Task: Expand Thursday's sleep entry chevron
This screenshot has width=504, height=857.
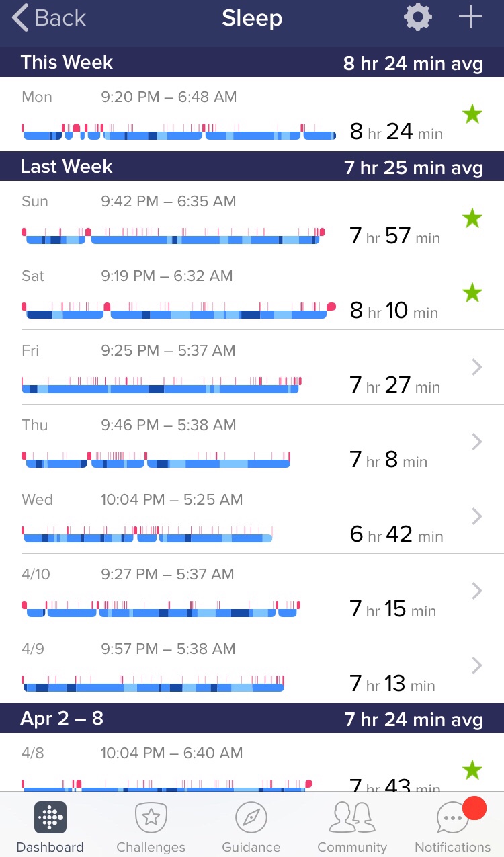Action: click(477, 442)
